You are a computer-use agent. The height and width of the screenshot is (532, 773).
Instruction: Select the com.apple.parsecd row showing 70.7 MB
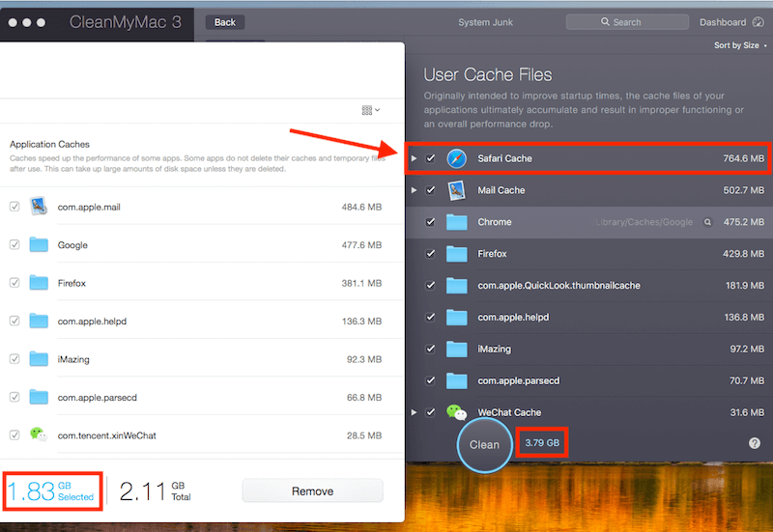tap(589, 380)
